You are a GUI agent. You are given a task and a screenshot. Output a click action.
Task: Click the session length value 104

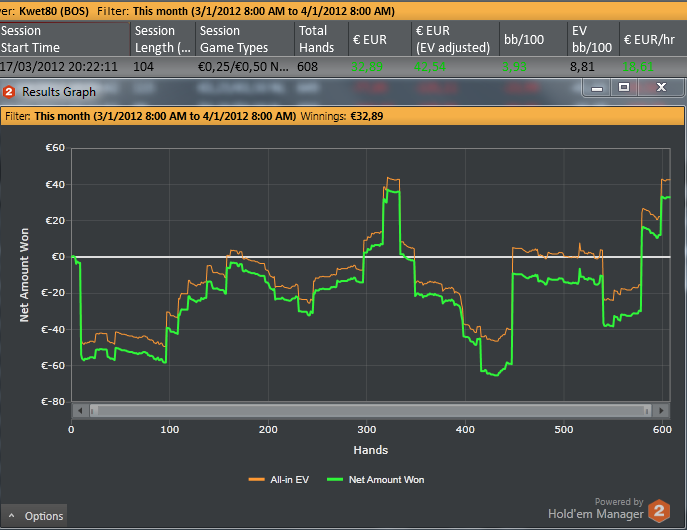click(144, 67)
